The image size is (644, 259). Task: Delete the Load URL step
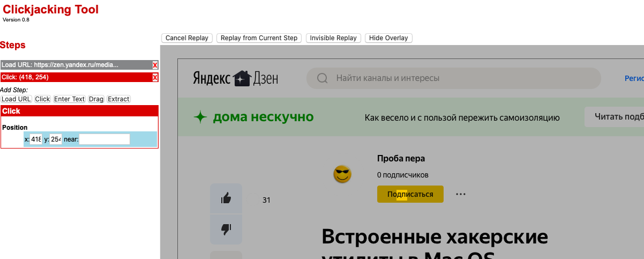pos(155,65)
